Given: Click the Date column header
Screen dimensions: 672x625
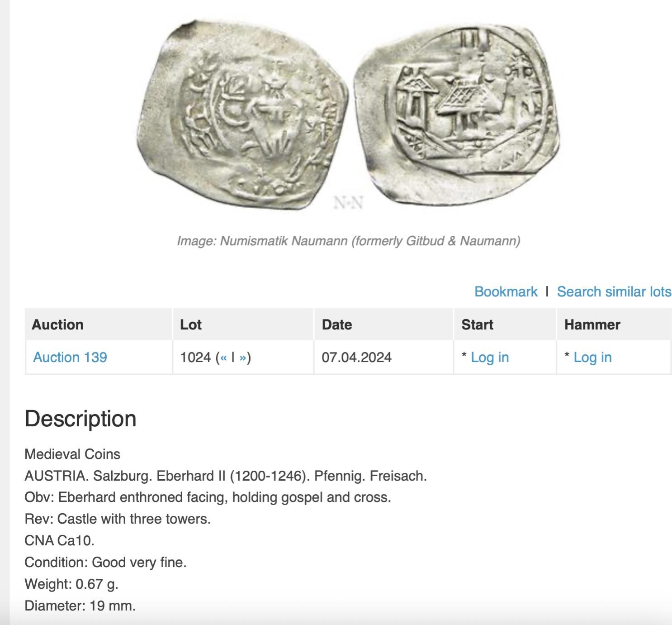Looking at the screenshot, I should pyautogui.click(x=337, y=324).
